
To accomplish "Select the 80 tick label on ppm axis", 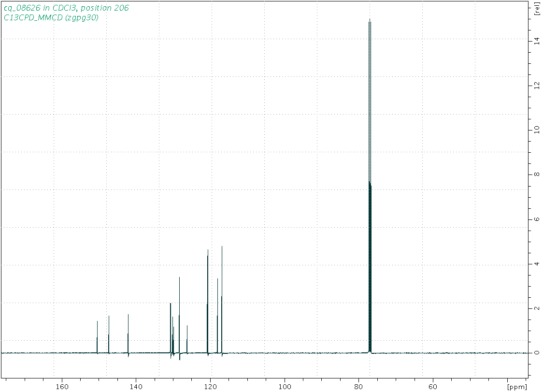I will pos(358,386).
